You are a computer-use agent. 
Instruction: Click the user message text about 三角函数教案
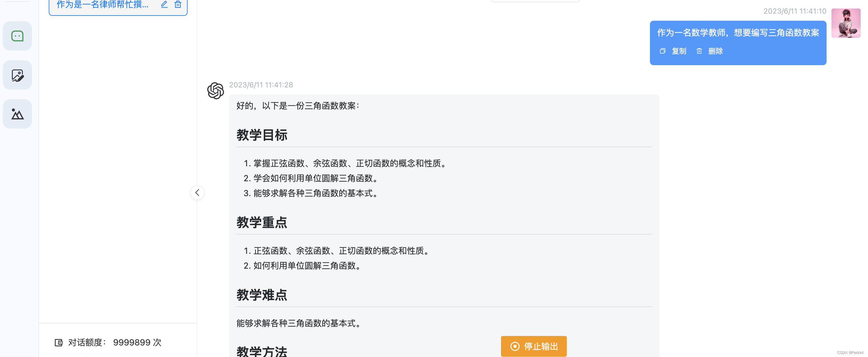tap(738, 33)
